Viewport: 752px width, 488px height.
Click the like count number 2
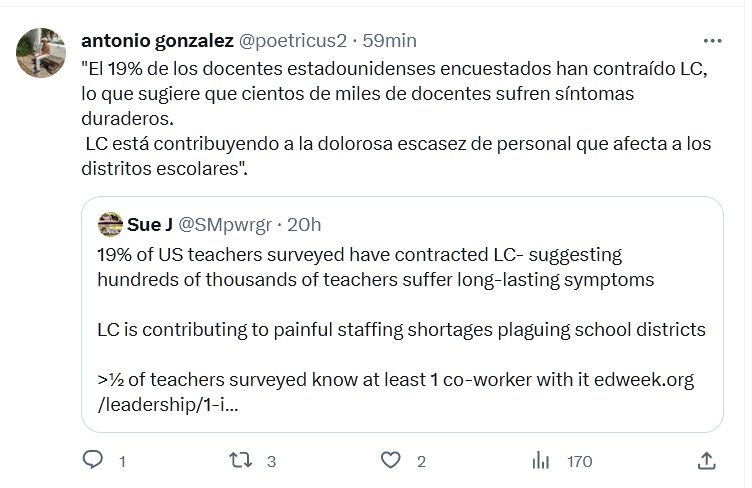point(422,462)
